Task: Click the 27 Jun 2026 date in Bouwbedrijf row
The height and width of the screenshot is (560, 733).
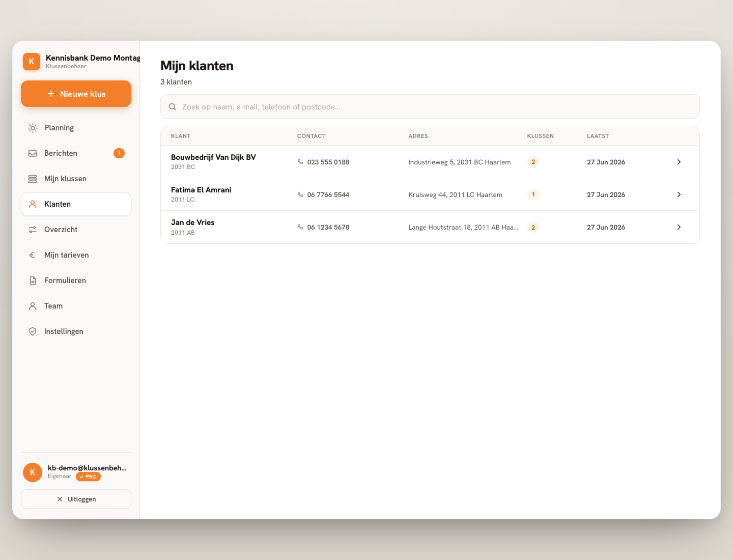Action: (x=606, y=162)
